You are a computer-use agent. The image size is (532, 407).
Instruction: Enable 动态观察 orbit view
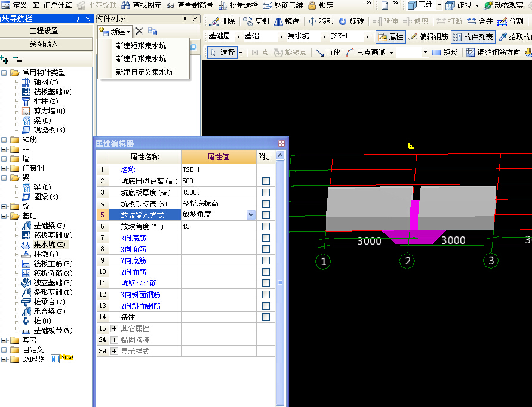pyautogui.click(x=503, y=5)
